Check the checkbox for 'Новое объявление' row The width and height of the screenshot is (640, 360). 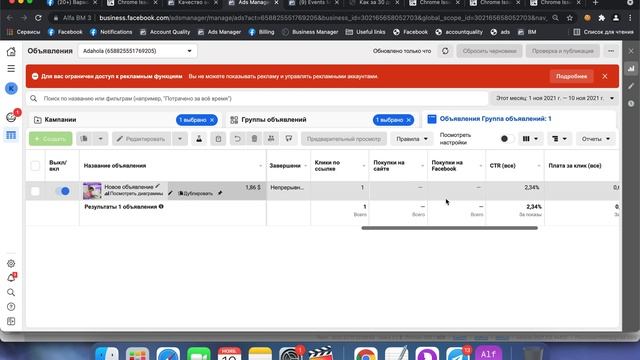35,191
